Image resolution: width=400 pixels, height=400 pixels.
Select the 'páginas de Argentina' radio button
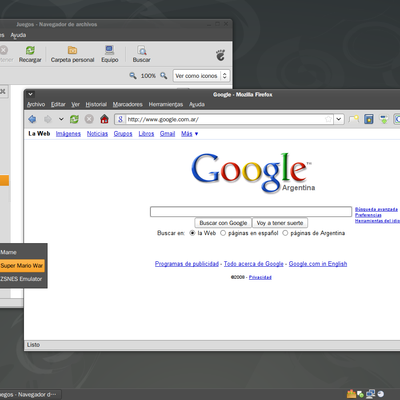pyautogui.click(x=285, y=233)
